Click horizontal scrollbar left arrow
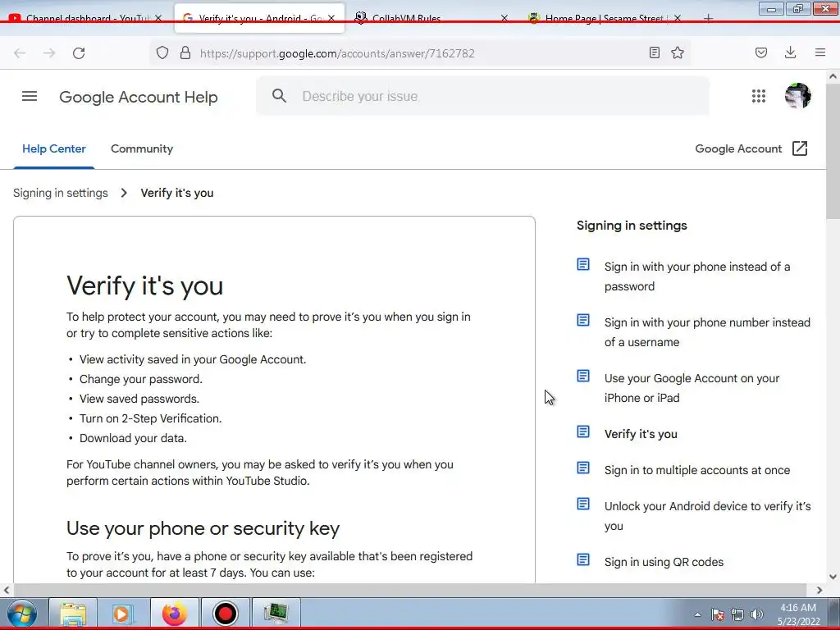Screen dimensions: 840x630 7,591
